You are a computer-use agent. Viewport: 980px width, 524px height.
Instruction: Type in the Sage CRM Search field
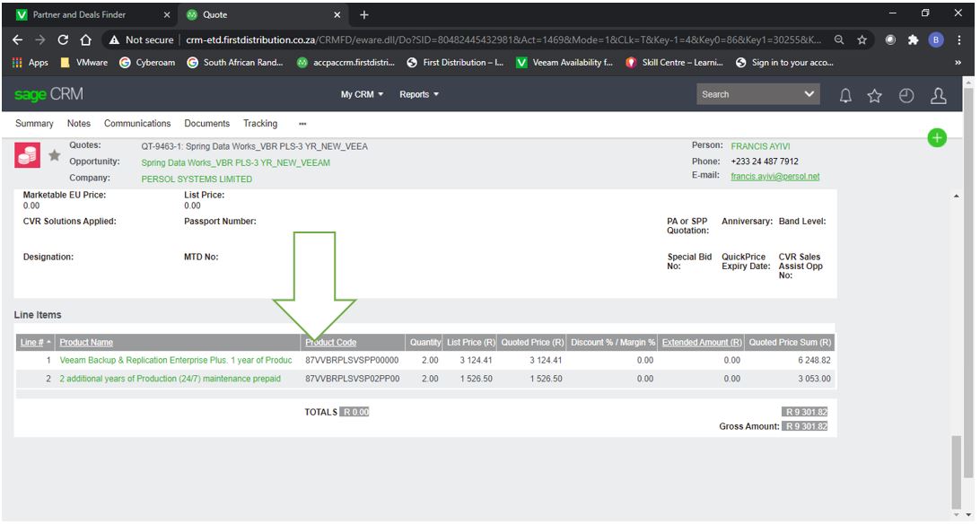coord(745,94)
